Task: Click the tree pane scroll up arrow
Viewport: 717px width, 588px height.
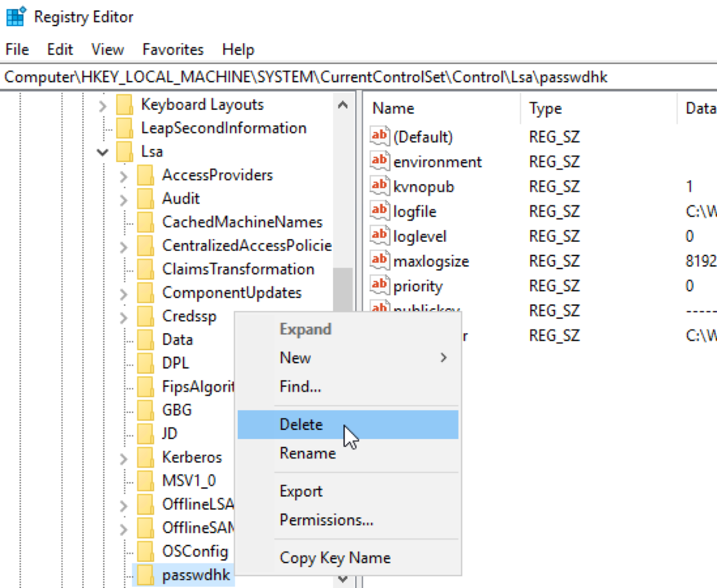Action: (x=343, y=105)
